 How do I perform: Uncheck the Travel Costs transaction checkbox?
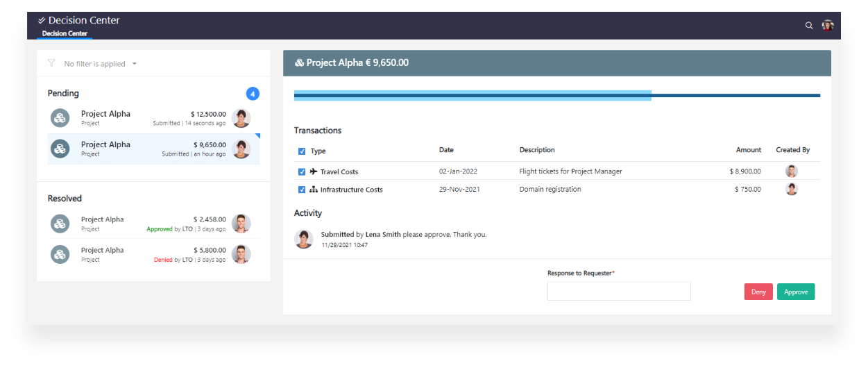point(302,172)
